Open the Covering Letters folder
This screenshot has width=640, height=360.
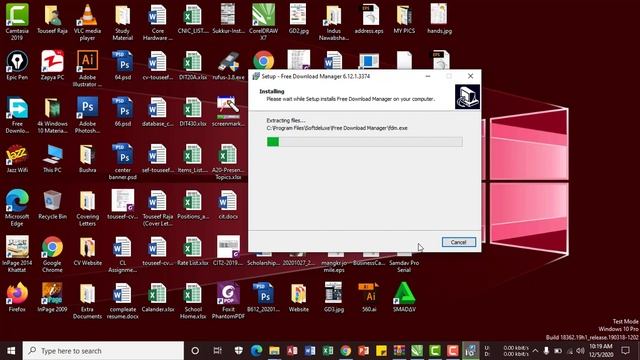pyautogui.click(x=87, y=208)
